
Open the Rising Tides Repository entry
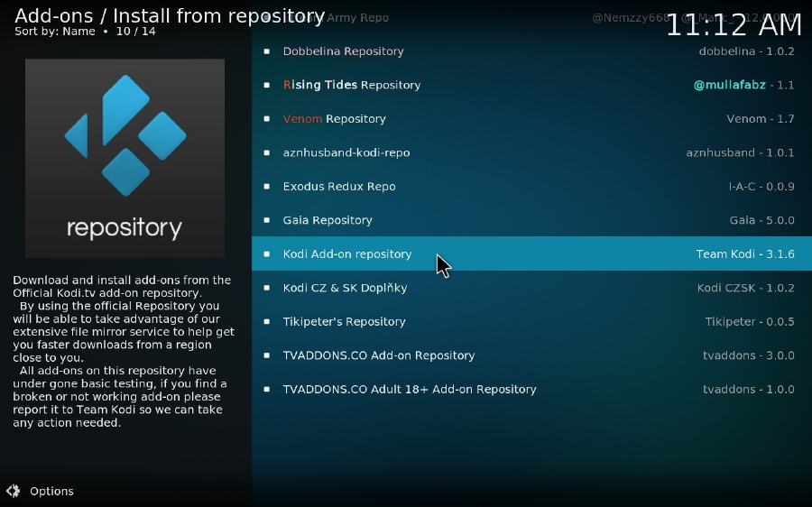click(531, 85)
